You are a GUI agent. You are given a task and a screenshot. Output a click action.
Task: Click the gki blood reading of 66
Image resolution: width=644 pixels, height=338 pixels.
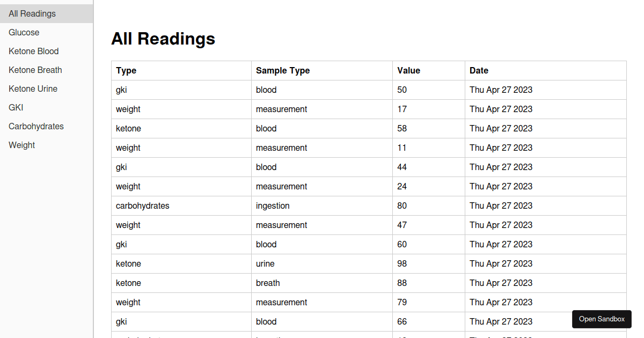268,321
